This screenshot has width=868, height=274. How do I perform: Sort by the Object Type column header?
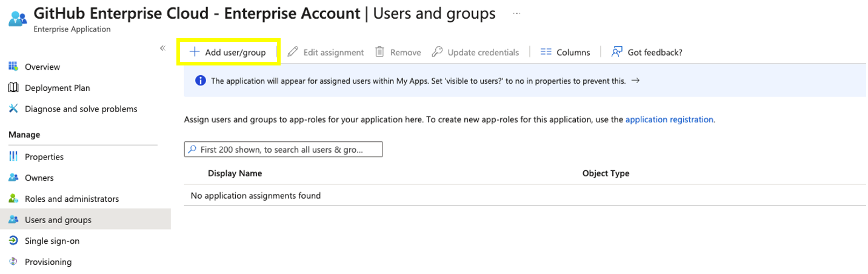tap(606, 173)
